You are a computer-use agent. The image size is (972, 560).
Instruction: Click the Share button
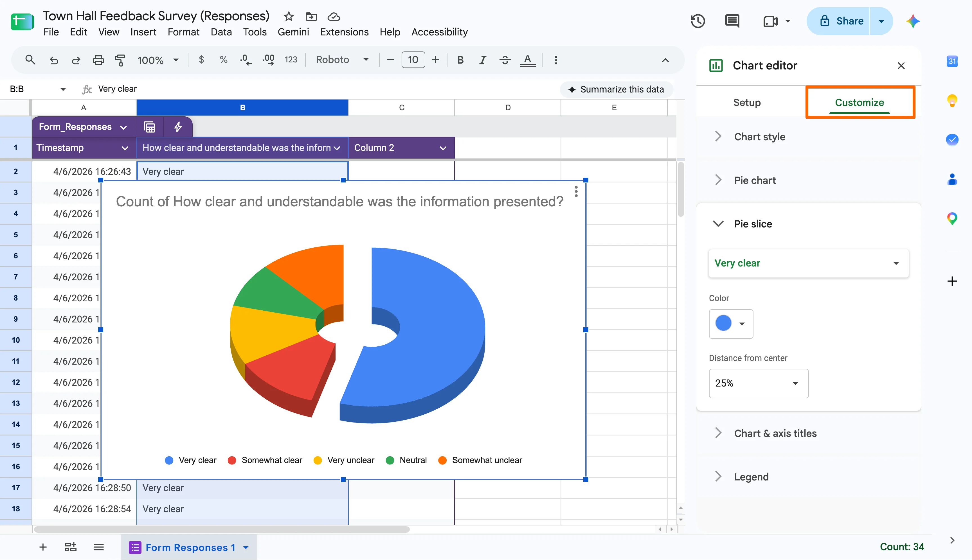tap(838, 21)
